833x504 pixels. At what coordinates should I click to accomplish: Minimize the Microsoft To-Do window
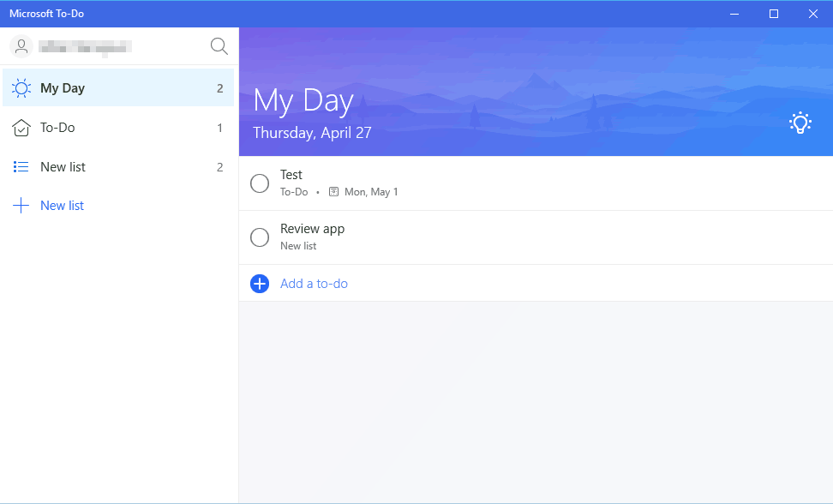point(734,14)
